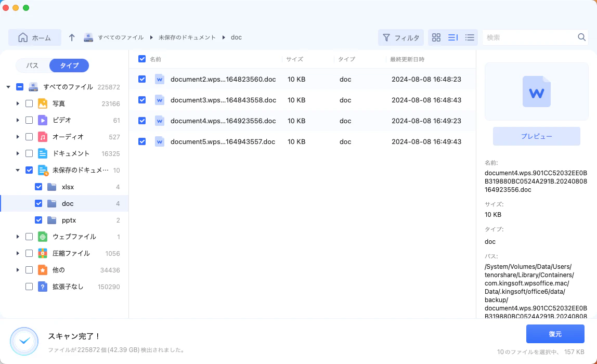Screen dimensions: 597x364
Task: Sort by the サイズ column header
Action: click(x=295, y=59)
